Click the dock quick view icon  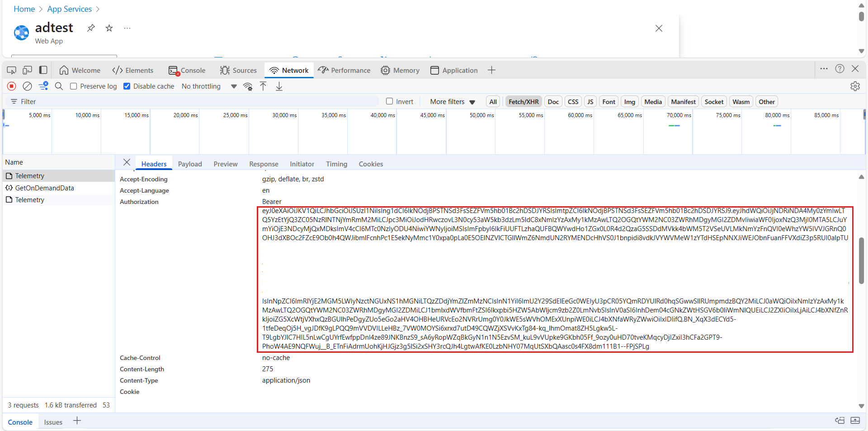point(840,420)
